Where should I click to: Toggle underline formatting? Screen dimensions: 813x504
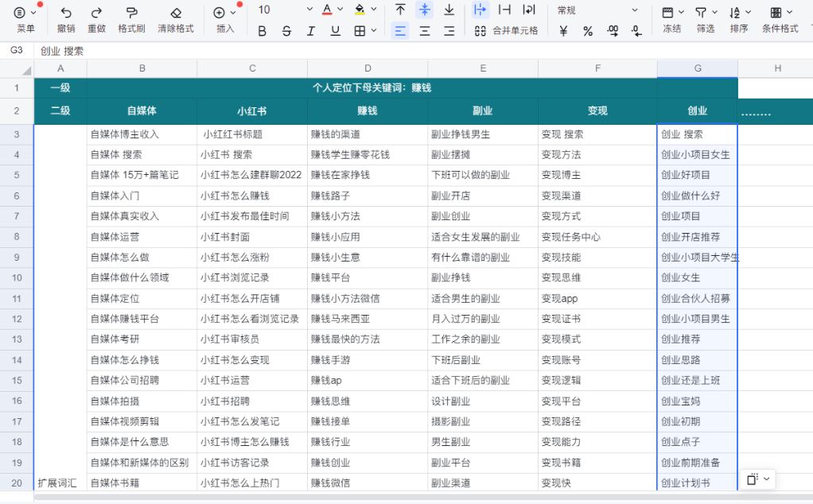pos(333,30)
